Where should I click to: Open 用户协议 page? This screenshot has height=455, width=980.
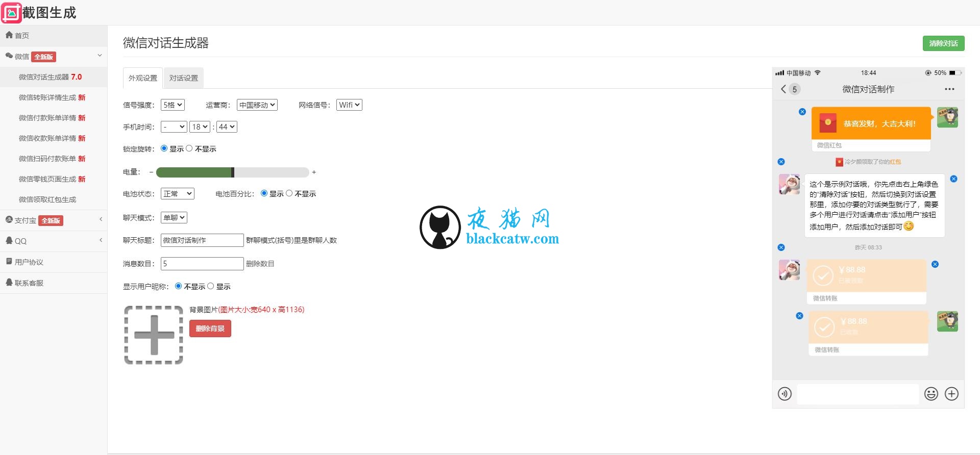pos(54,262)
